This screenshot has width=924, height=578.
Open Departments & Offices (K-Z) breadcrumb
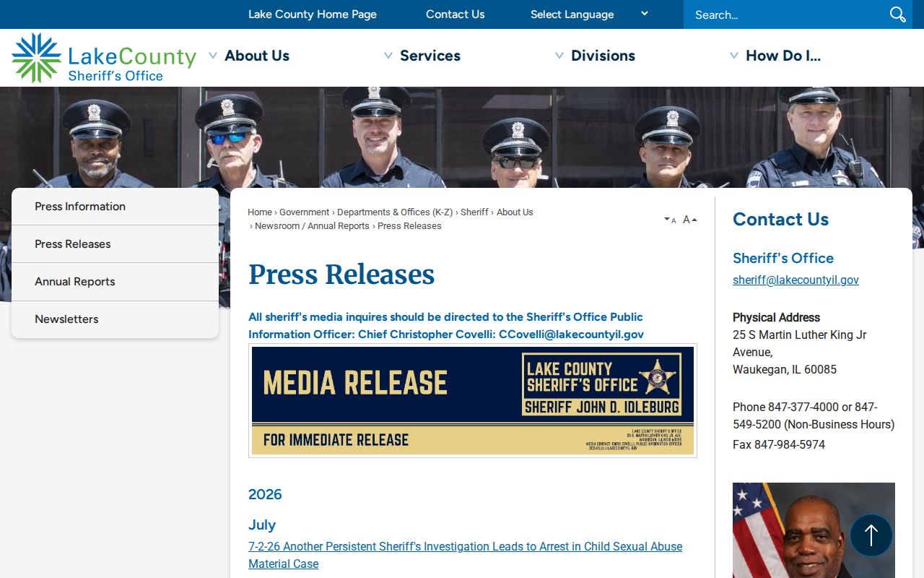(x=395, y=212)
